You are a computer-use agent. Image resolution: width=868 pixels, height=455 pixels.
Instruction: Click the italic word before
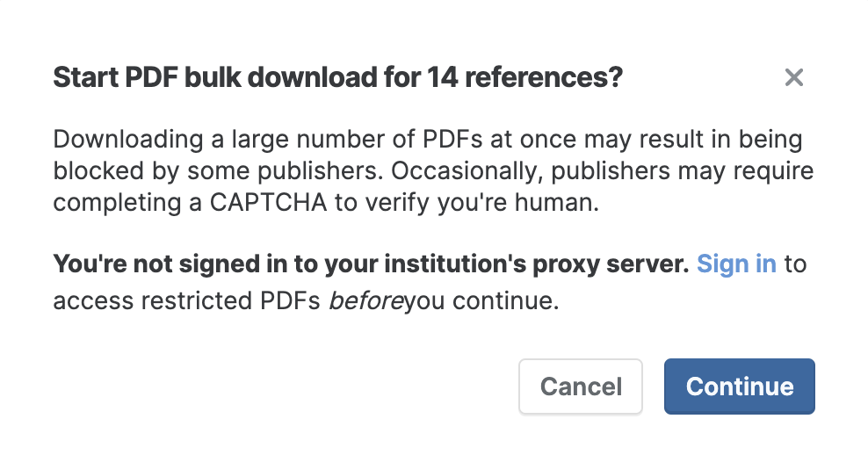tap(365, 300)
